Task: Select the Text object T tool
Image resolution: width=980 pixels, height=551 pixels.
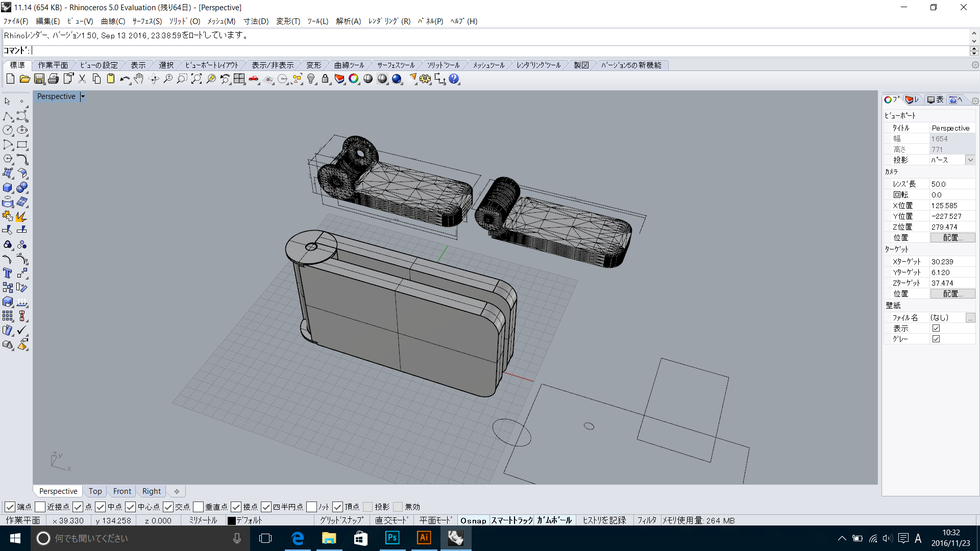Action: pyautogui.click(x=8, y=273)
